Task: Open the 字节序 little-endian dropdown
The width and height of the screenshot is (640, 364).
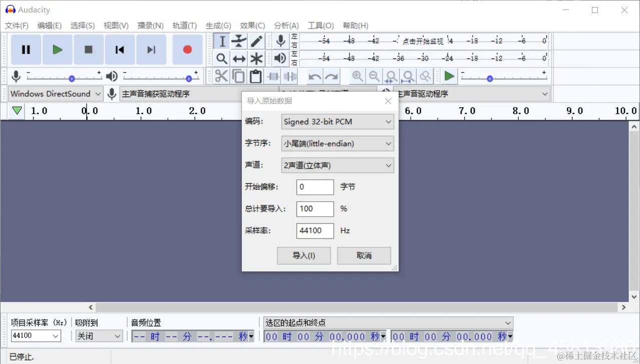Action: [x=338, y=144]
